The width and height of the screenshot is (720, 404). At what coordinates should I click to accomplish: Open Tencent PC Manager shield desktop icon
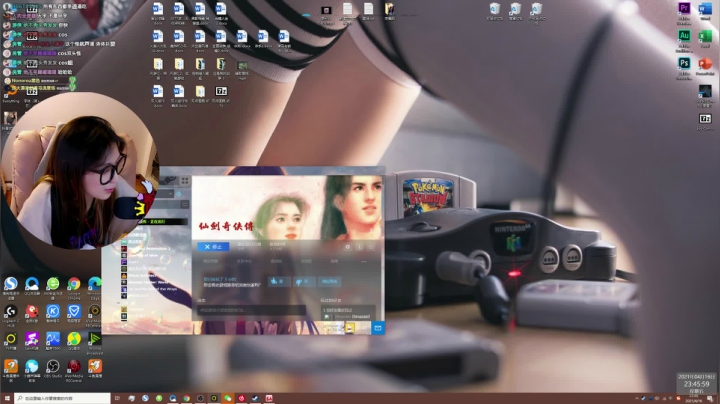(x=74, y=315)
